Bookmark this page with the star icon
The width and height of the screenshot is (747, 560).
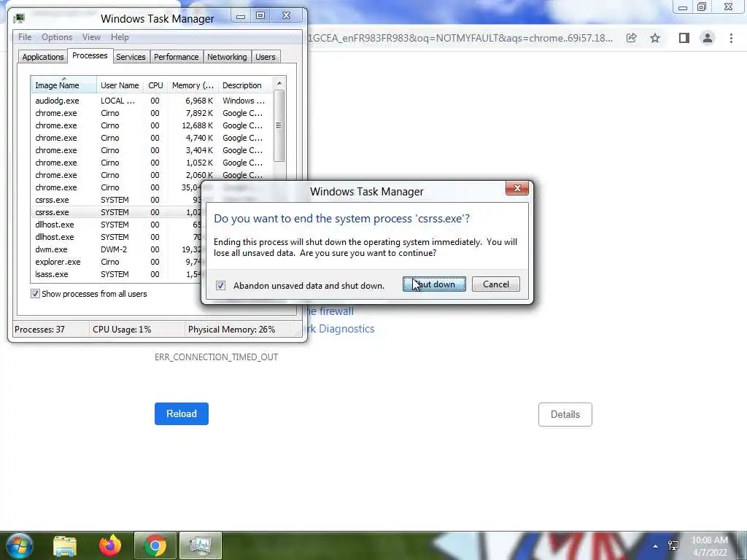[x=655, y=38]
